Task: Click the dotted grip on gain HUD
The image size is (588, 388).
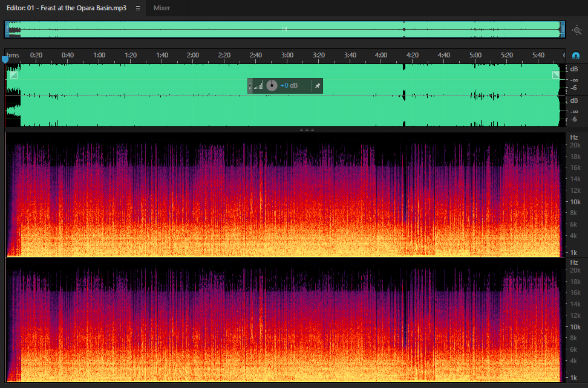Action: [250, 86]
